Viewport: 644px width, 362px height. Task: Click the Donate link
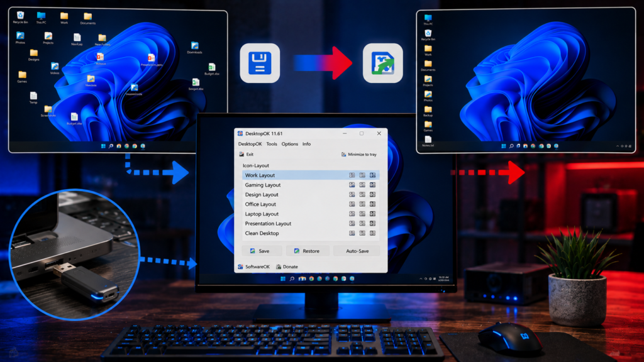(287, 266)
